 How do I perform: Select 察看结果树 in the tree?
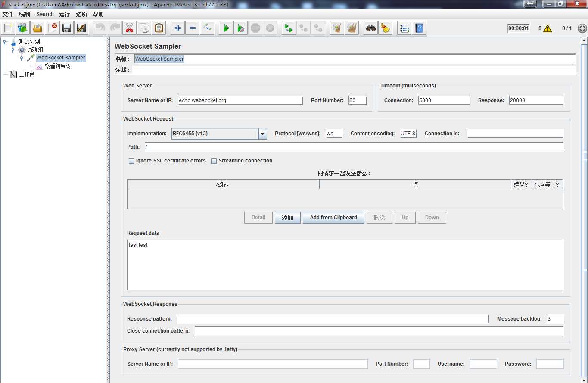(x=58, y=66)
